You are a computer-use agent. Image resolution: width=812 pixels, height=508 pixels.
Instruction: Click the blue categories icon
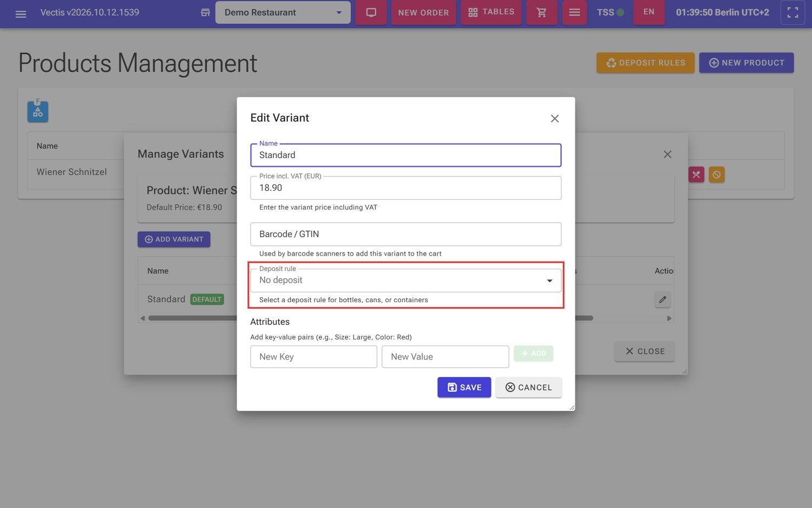click(x=38, y=111)
